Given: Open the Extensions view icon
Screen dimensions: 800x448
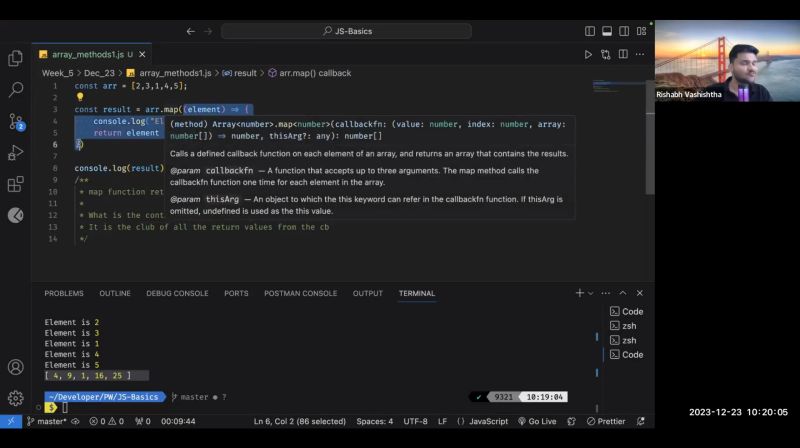Looking at the screenshot, I should coord(15,184).
